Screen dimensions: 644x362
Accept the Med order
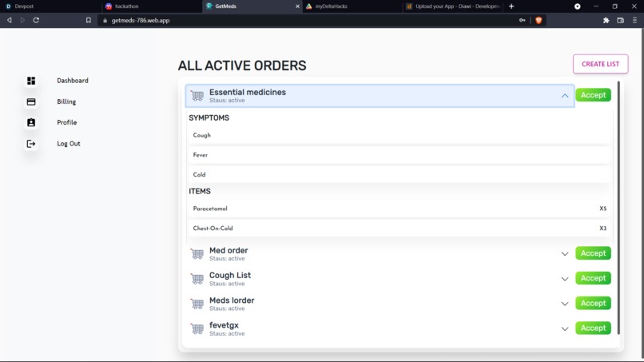[x=593, y=253]
